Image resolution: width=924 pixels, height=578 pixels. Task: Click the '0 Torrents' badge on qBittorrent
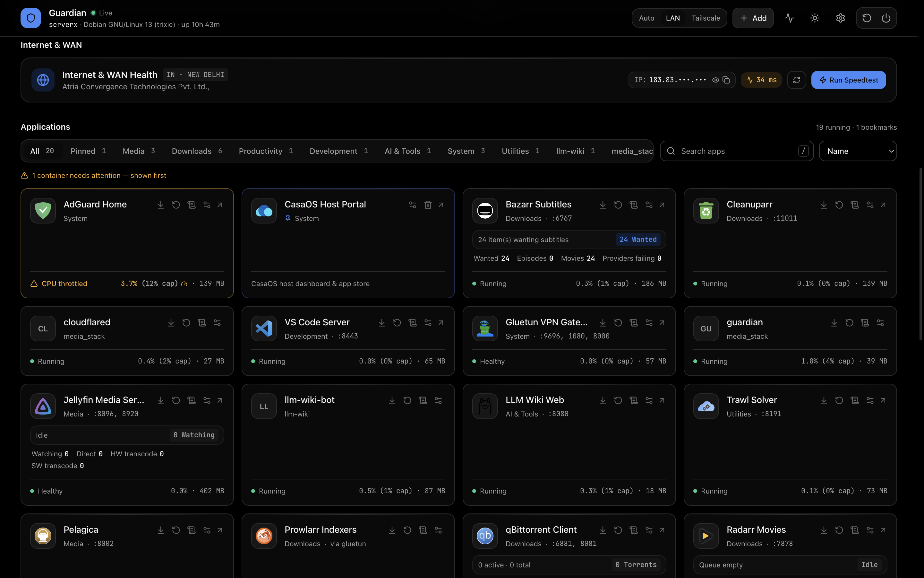tap(636, 565)
